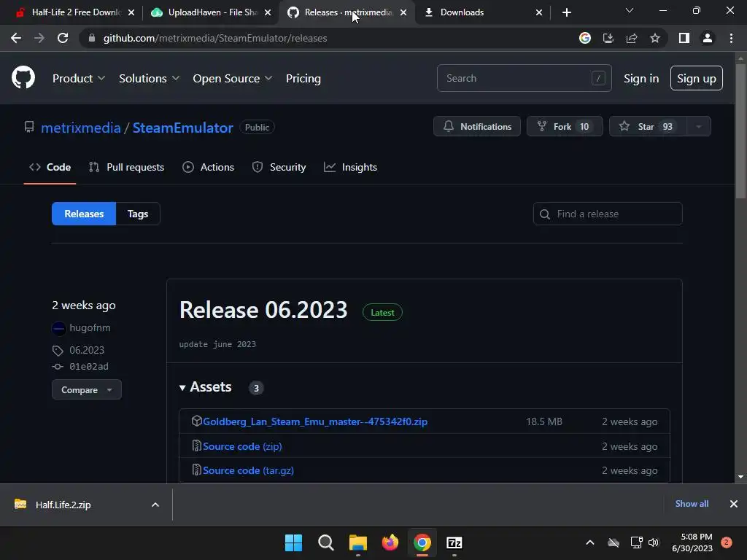
Task: Reload the page with refresh icon
Action: point(63,38)
